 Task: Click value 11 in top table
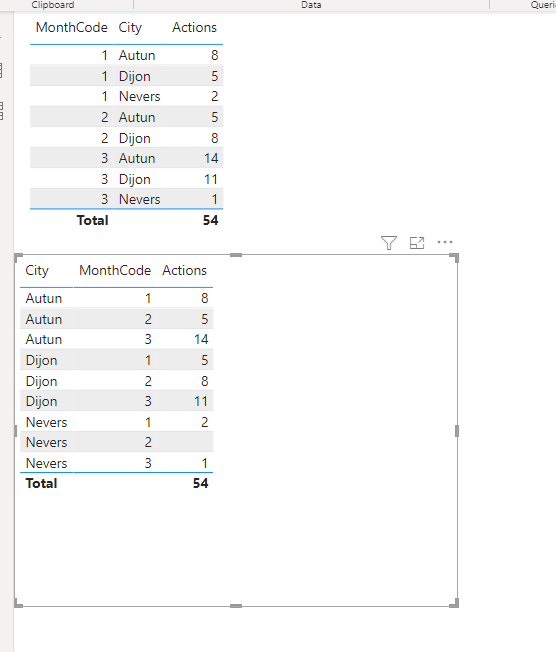click(211, 180)
